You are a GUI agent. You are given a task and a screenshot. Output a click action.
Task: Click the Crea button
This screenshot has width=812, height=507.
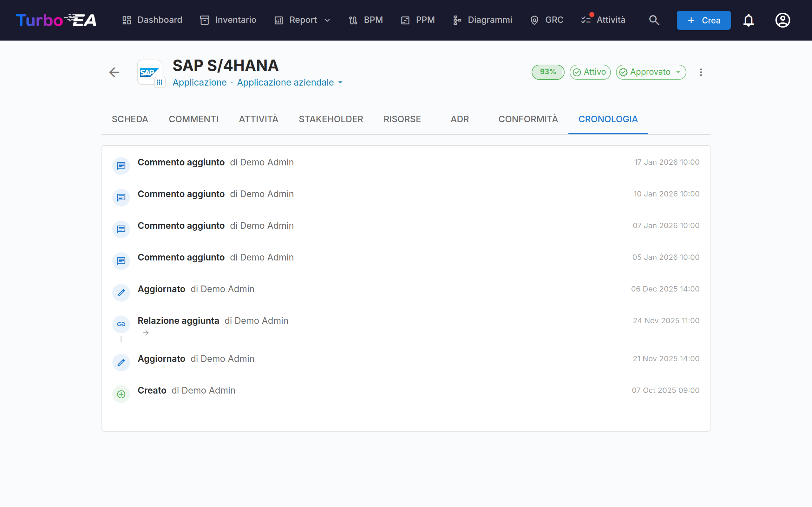[703, 20]
